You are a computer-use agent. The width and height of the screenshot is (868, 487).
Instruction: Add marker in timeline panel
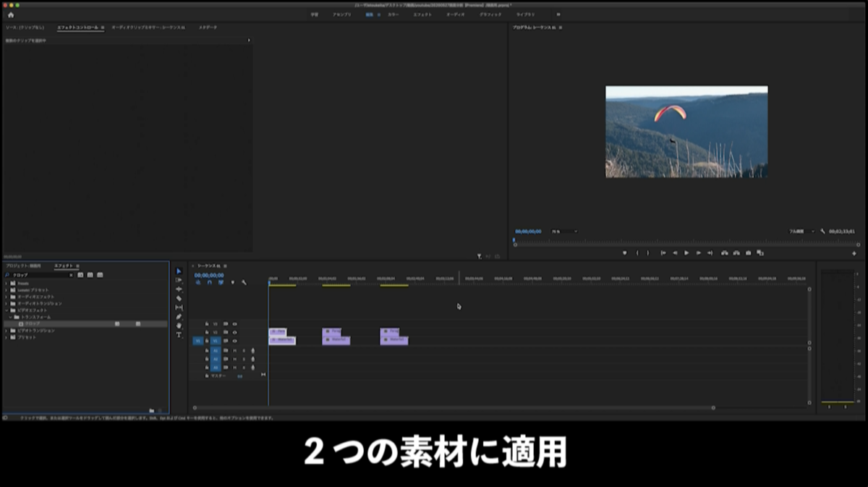tap(232, 282)
